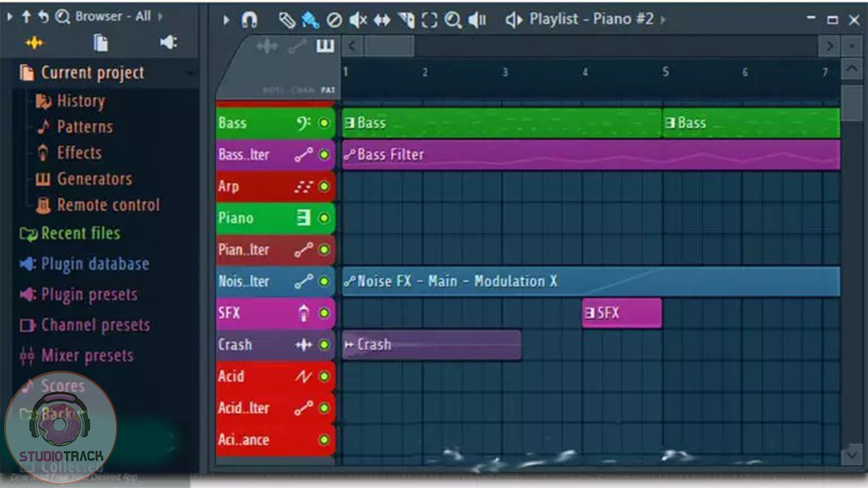Image resolution: width=868 pixels, height=488 pixels.
Task: Open the arrow after Browser - All
Action: [x=160, y=16]
